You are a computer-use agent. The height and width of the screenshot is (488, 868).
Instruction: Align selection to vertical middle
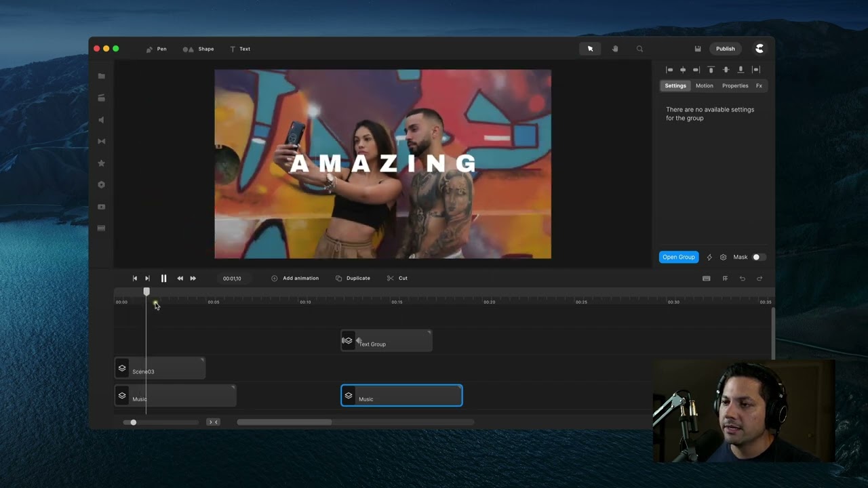pos(726,70)
